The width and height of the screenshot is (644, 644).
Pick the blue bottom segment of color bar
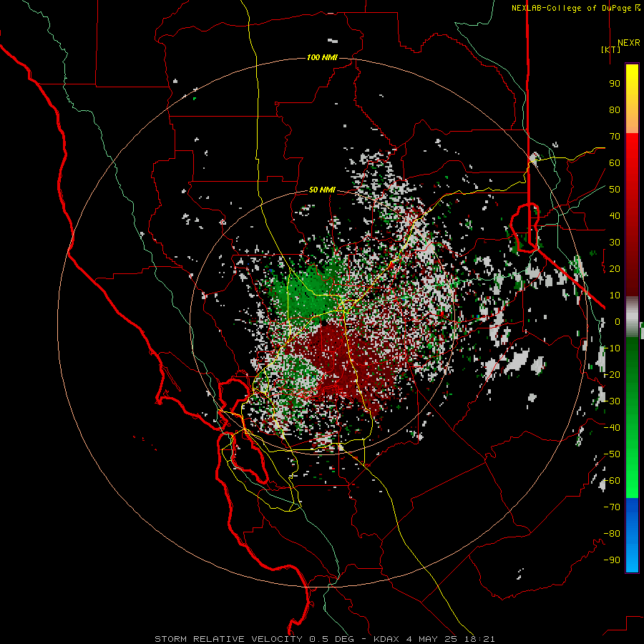(x=632, y=535)
